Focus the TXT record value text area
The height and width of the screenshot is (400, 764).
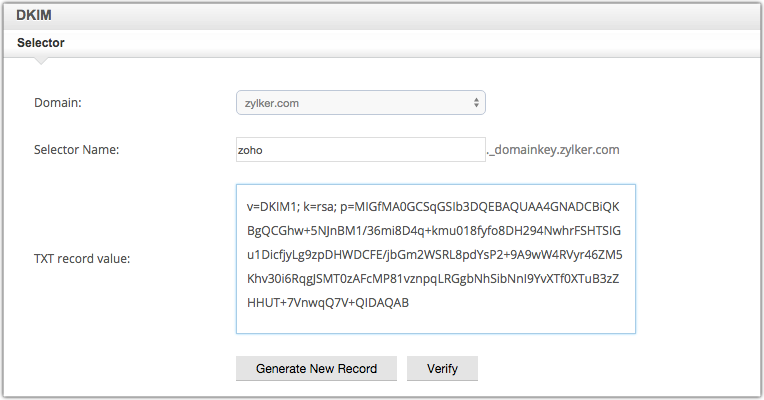(x=435, y=258)
